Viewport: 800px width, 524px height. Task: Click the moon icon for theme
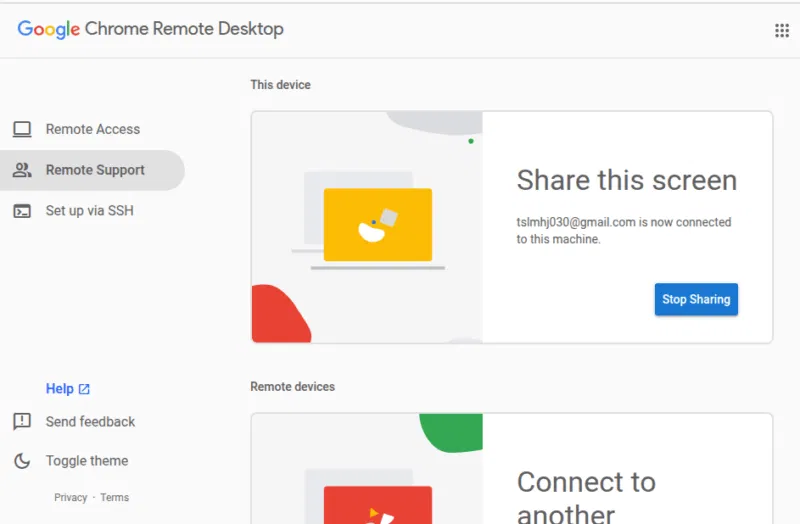(22, 461)
